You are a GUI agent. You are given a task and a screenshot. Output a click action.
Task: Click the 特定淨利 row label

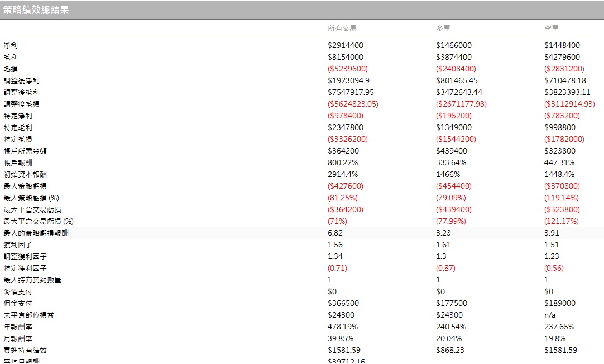(18, 116)
